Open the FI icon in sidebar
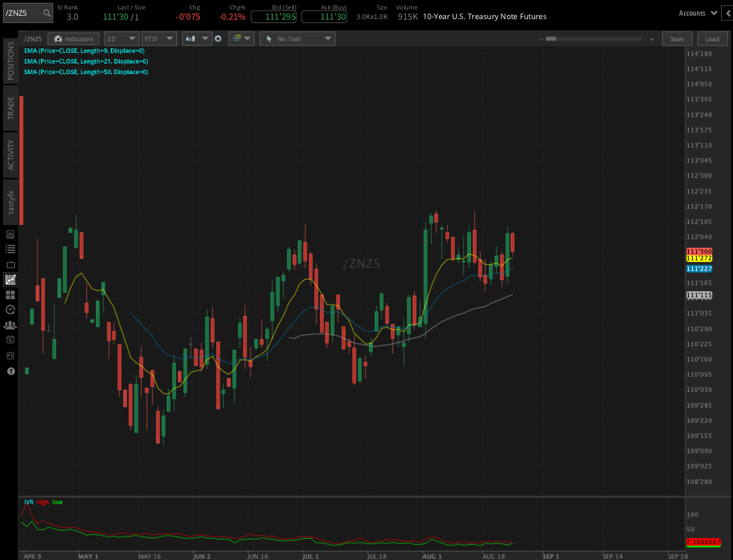The width and height of the screenshot is (733, 560). [10, 355]
